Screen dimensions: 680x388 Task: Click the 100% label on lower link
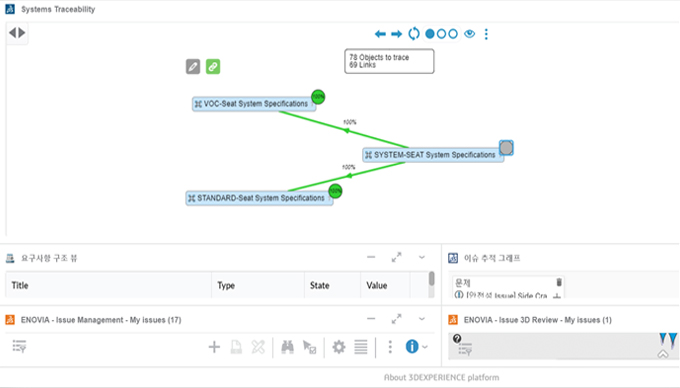(349, 167)
